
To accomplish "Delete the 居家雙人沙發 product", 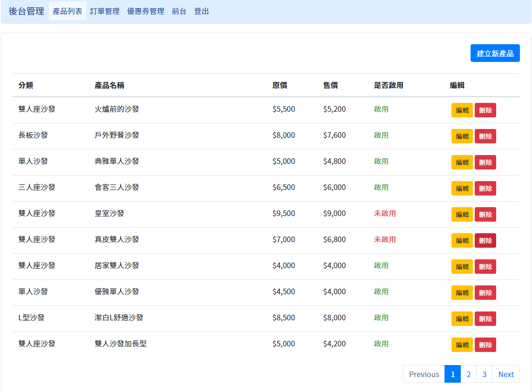I will (x=485, y=266).
